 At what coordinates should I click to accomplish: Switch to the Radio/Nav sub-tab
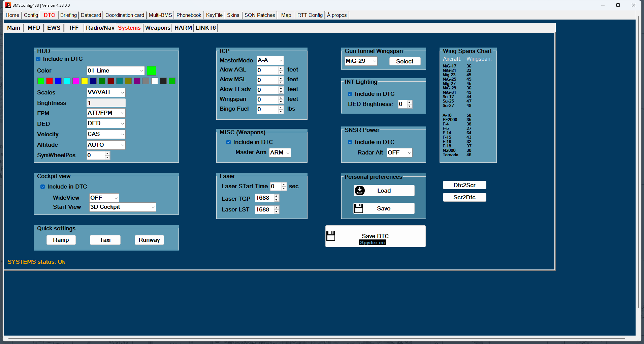(x=100, y=28)
